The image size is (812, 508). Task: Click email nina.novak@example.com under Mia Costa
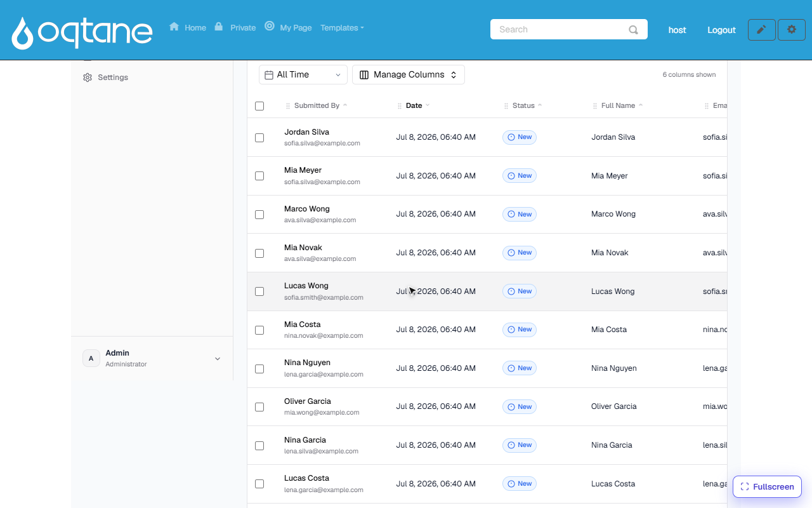324,336
